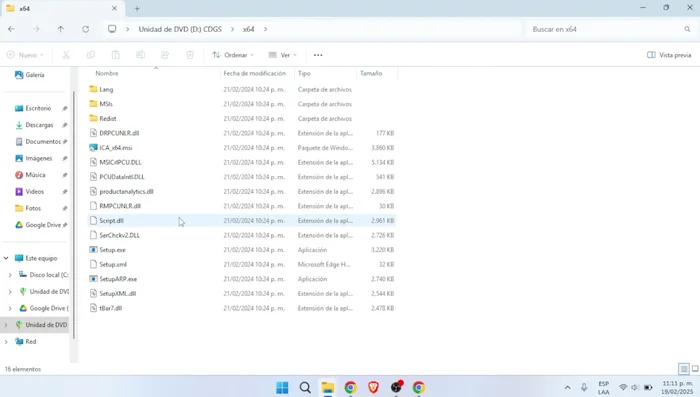Open Brave browser from taskbar
Image resolution: width=700 pixels, height=397 pixels.
coord(373,388)
